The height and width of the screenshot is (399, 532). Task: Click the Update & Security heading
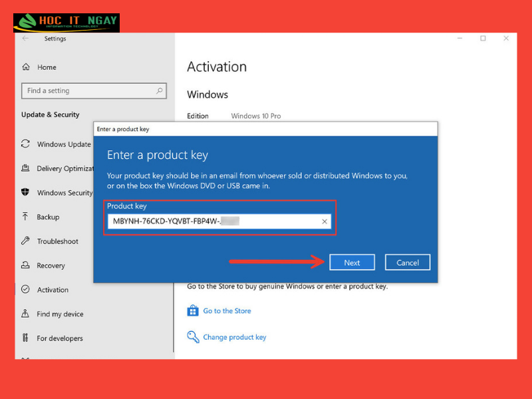tap(51, 114)
